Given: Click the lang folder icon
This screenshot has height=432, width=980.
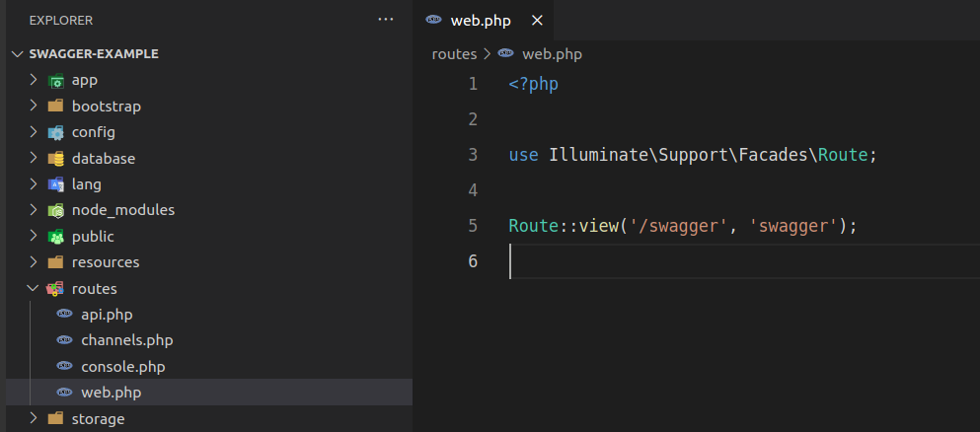Looking at the screenshot, I should pyautogui.click(x=56, y=184).
